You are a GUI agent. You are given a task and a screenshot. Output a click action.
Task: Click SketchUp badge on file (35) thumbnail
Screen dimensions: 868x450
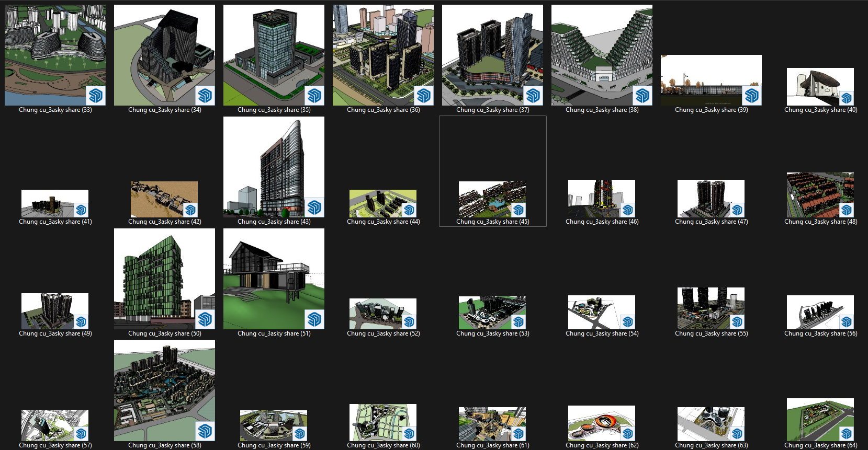pyautogui.click(x=314, y=96)
